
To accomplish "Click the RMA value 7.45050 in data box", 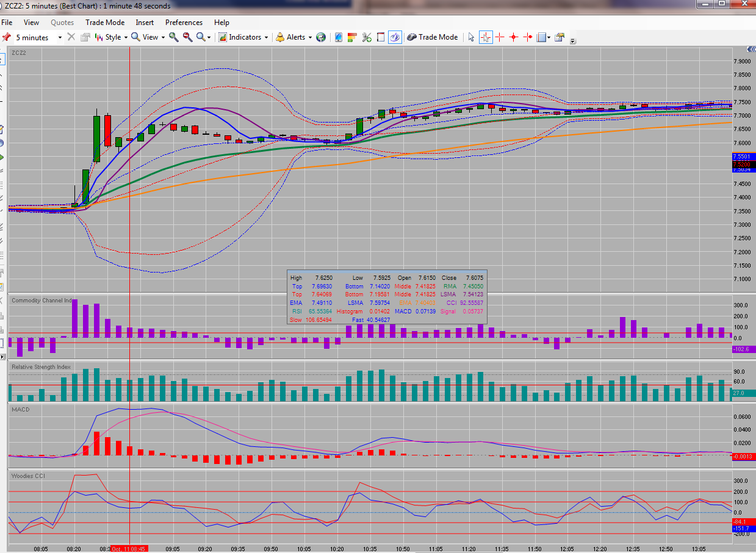I will click(473, 286).
